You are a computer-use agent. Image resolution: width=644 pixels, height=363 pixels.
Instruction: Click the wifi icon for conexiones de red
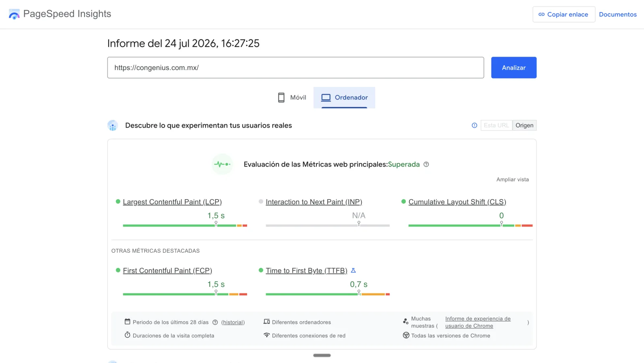tap(266, 335)
